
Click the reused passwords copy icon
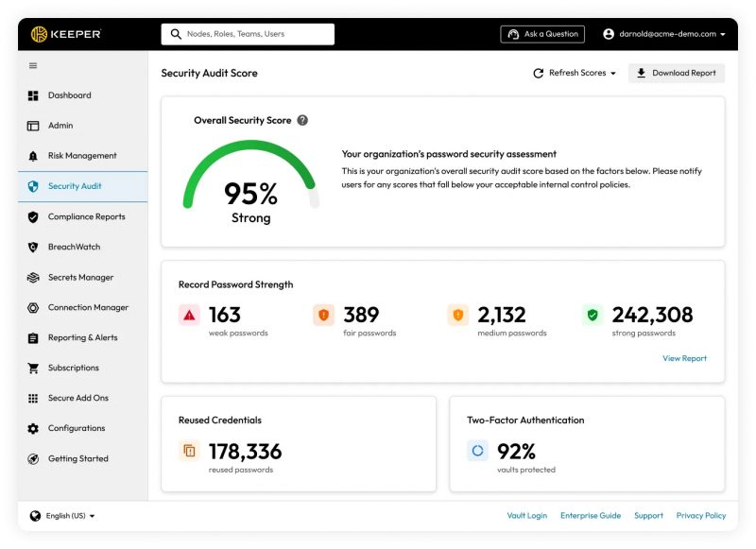[190, 451]
